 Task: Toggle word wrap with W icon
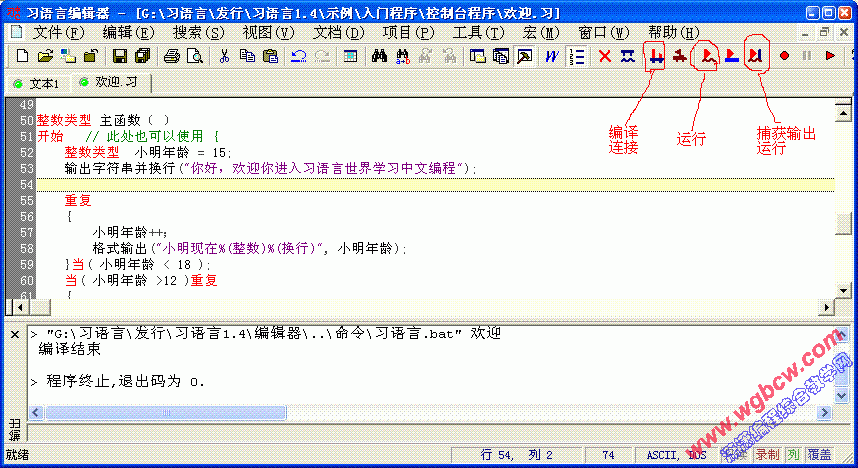552,56
